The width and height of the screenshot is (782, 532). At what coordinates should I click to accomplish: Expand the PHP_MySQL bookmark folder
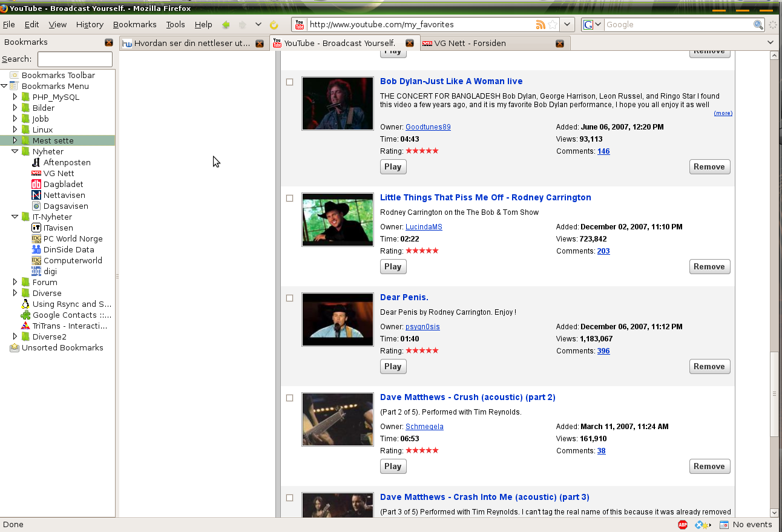15,97
